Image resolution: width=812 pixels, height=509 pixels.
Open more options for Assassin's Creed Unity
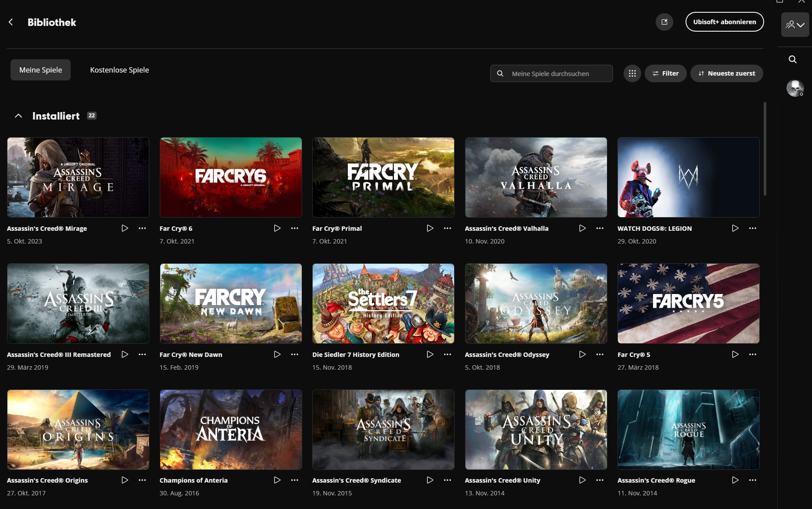[x=600, y=480]
